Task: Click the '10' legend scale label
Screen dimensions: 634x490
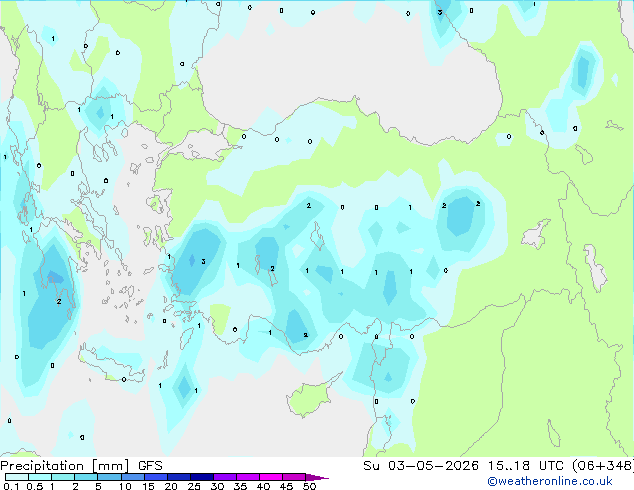Action: click(x=125, y=486)
